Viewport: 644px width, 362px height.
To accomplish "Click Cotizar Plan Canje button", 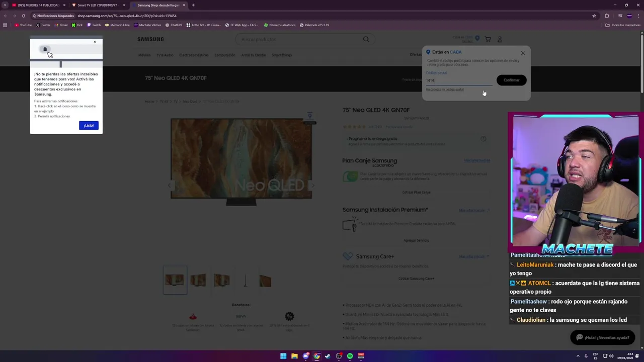I will [x=416, y=192].
